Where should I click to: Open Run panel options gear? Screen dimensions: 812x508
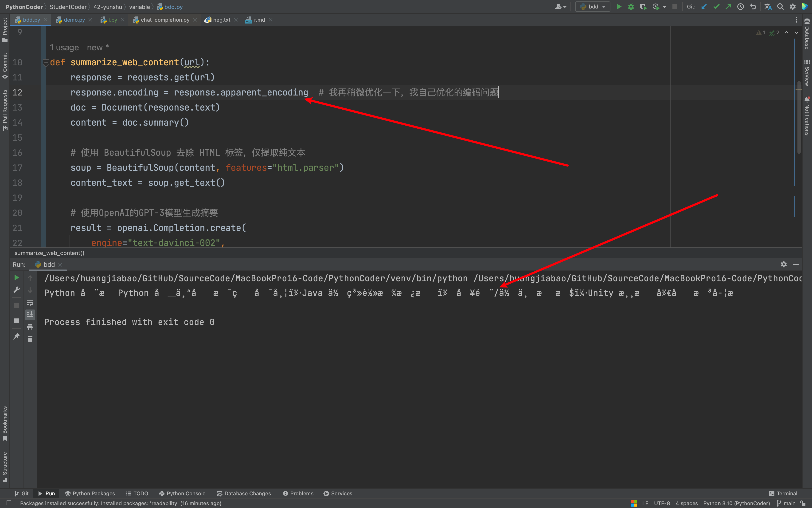784,264
